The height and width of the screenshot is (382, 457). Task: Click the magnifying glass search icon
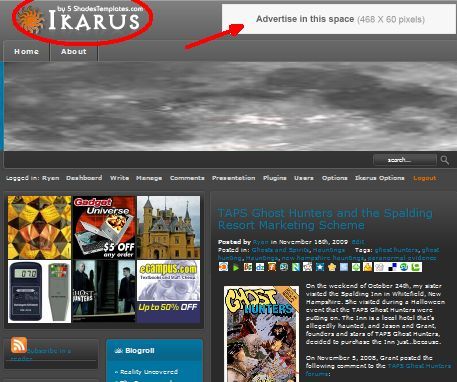pyautogui.click(x=444, y=160)
